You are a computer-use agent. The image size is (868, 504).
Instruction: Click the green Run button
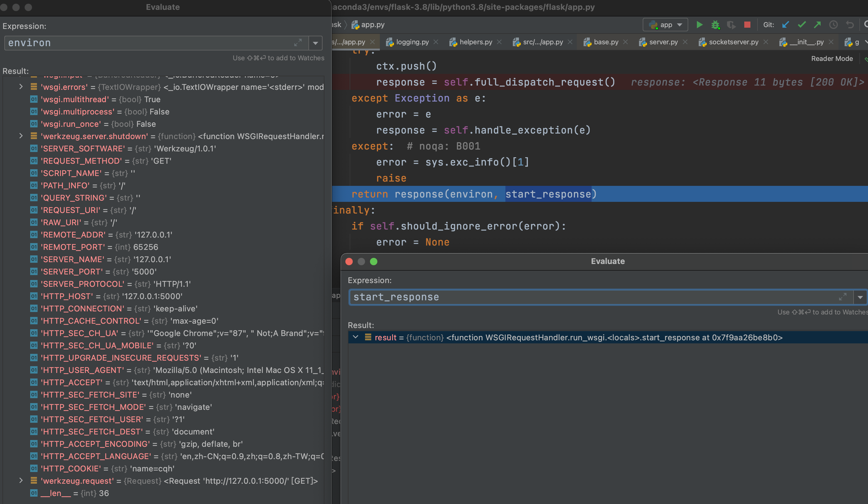(699, 25)
